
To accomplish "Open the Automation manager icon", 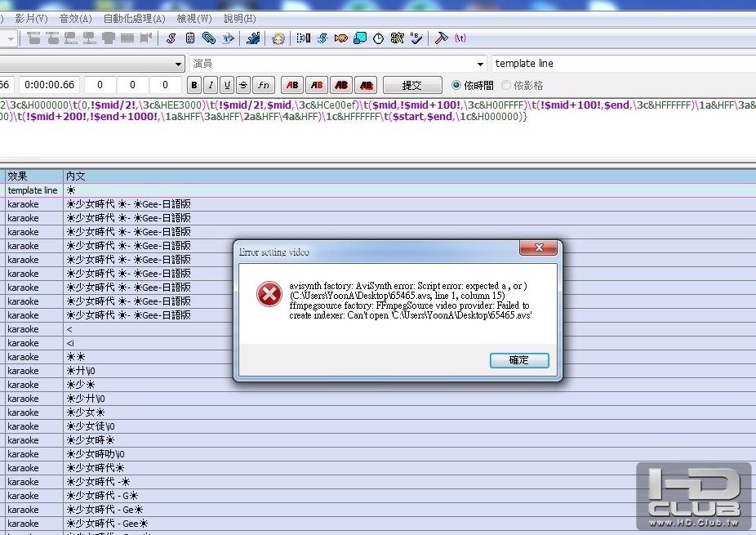I will click(x=252, y=38).
